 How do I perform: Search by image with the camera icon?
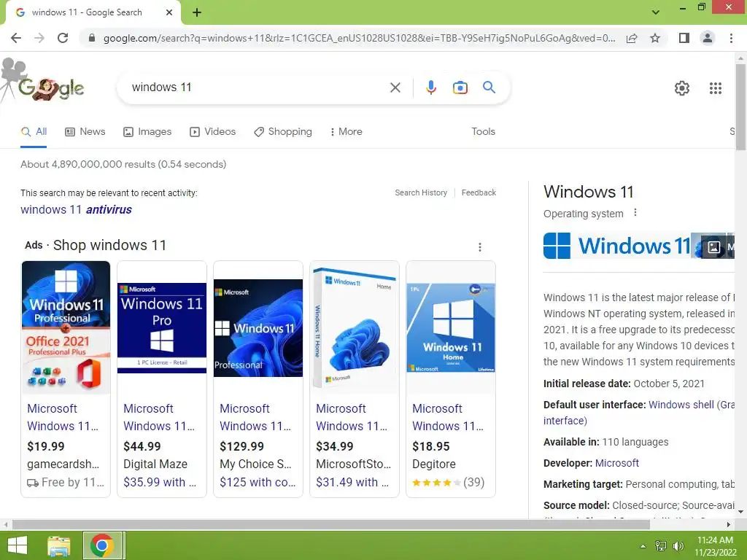click(460, 87)
